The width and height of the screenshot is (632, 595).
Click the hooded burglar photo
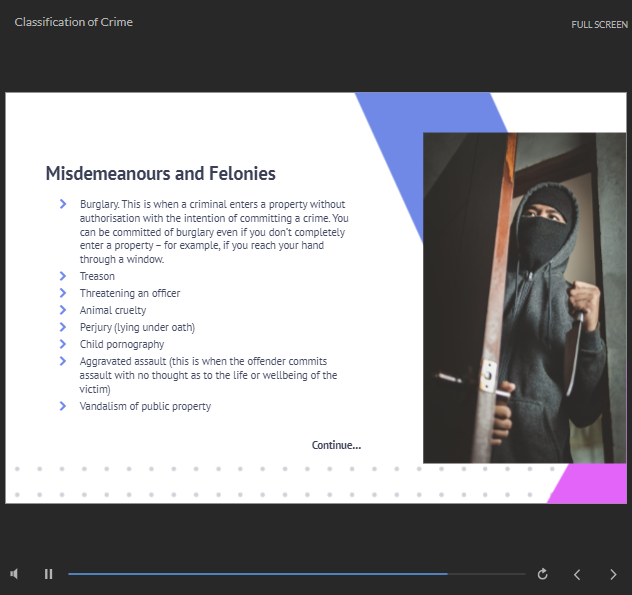524,297
